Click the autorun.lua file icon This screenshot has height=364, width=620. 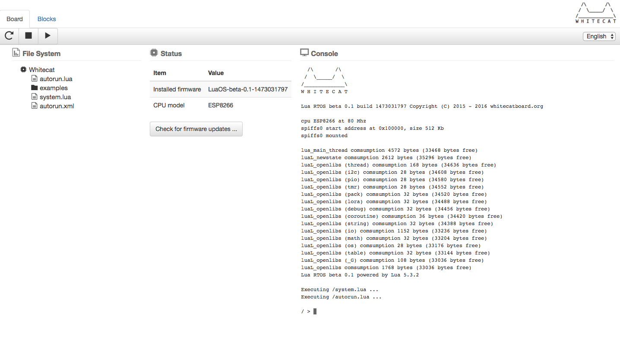coord(35,79)
